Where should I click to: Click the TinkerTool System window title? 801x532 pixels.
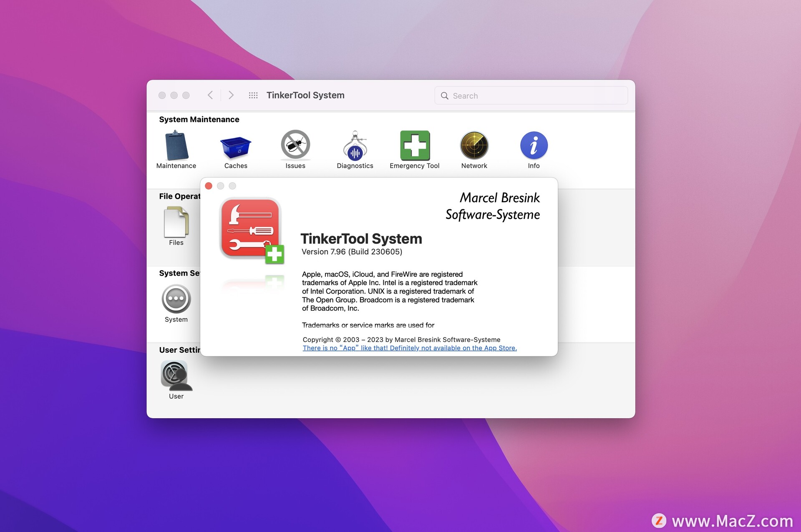(x=305, y=95)
